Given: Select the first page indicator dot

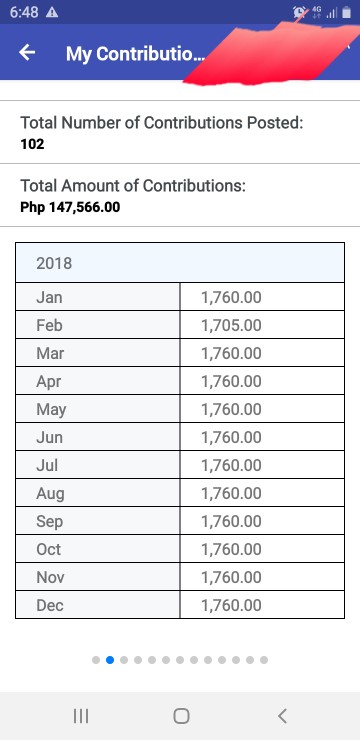Looking at the screenshot, I should [x=96, y=660].
